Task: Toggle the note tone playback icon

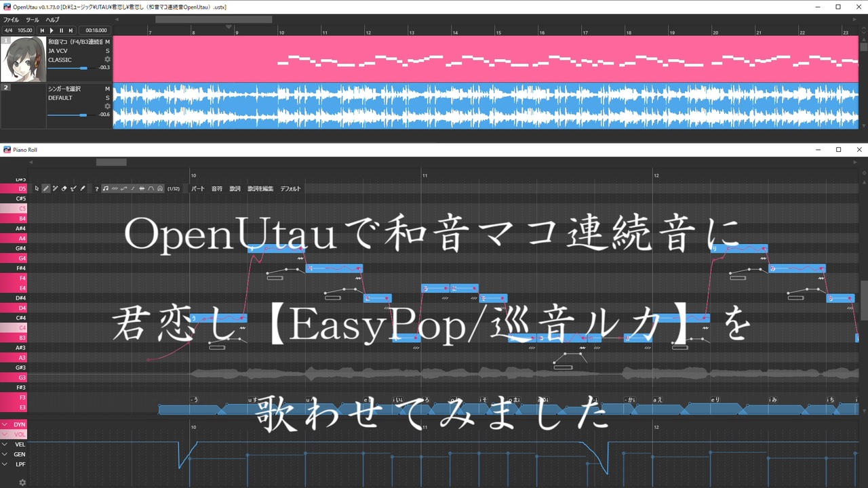Action: point(106,188)
